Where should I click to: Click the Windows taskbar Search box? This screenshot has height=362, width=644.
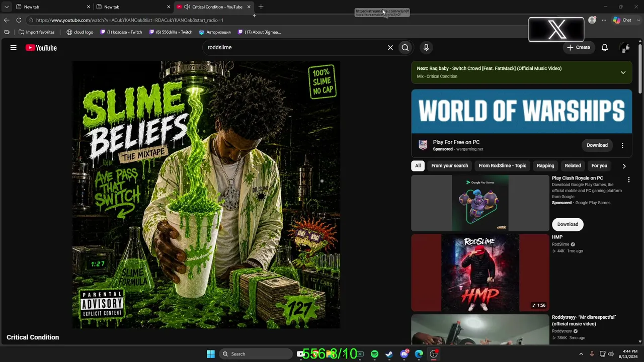coord(257,354)
